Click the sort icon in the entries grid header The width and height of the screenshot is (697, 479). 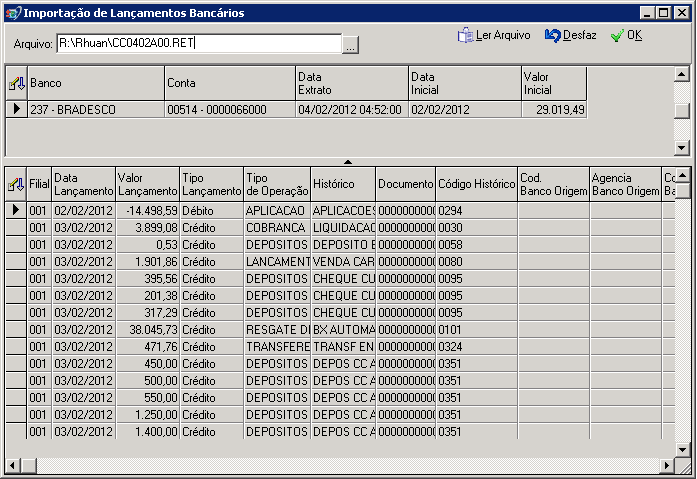coord(16,184)
